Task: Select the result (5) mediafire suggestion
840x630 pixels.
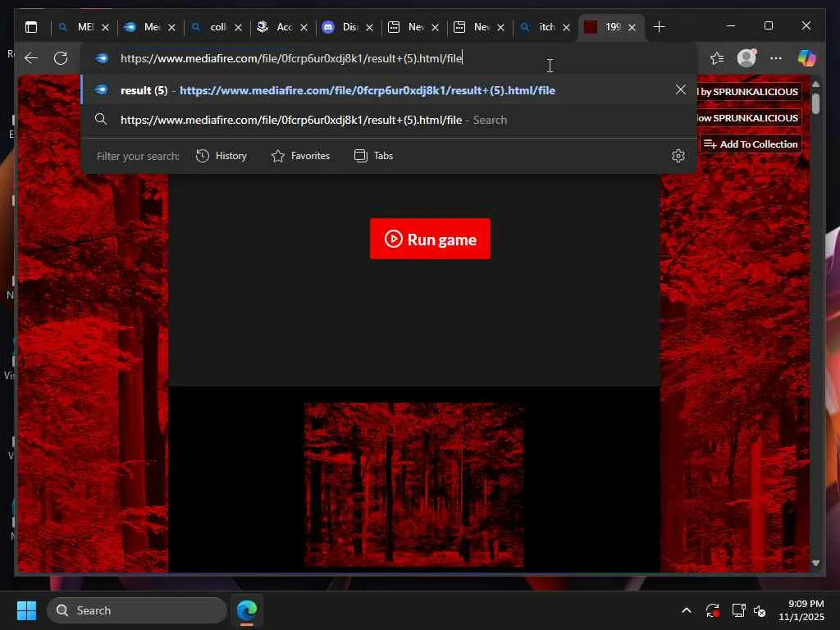Action: point(367,90)
